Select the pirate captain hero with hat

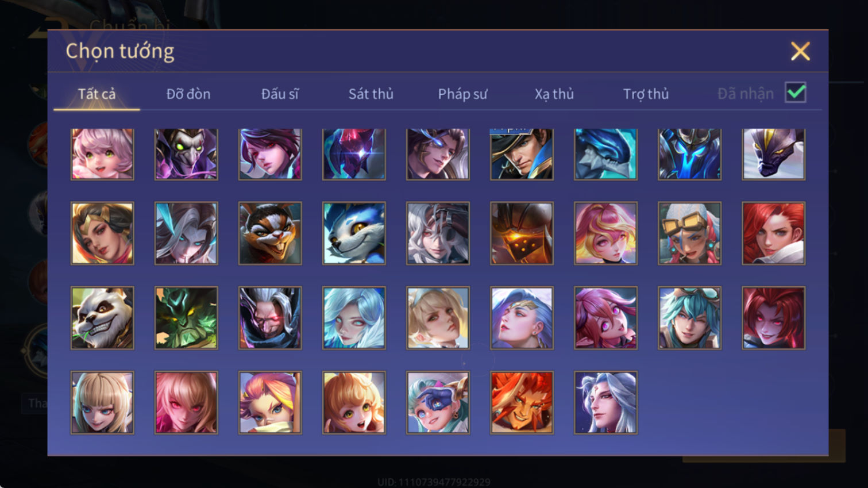point(522,154)
